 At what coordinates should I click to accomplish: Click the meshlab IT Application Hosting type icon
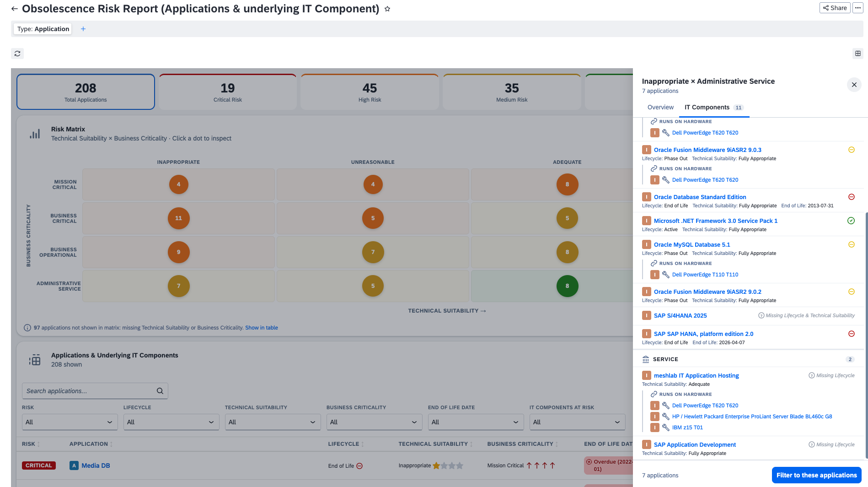pyautogui.click(x=647, y=375)
